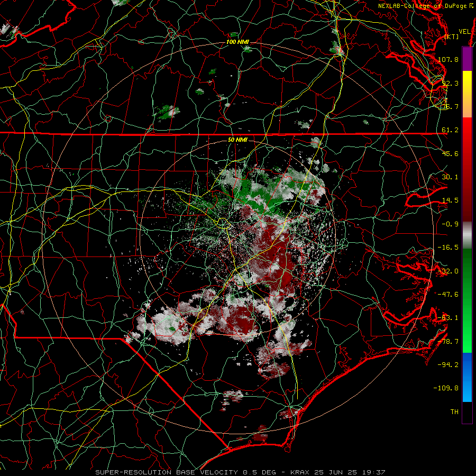The image size is (476, 476).
Task: Pick the purple segment of the color bar
Action: point(467,59)
